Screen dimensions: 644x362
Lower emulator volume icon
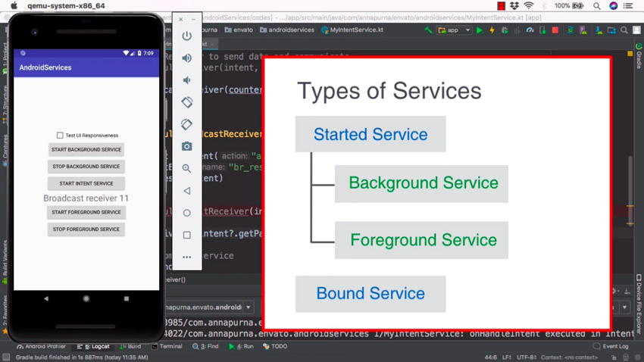tap(187, 80)
